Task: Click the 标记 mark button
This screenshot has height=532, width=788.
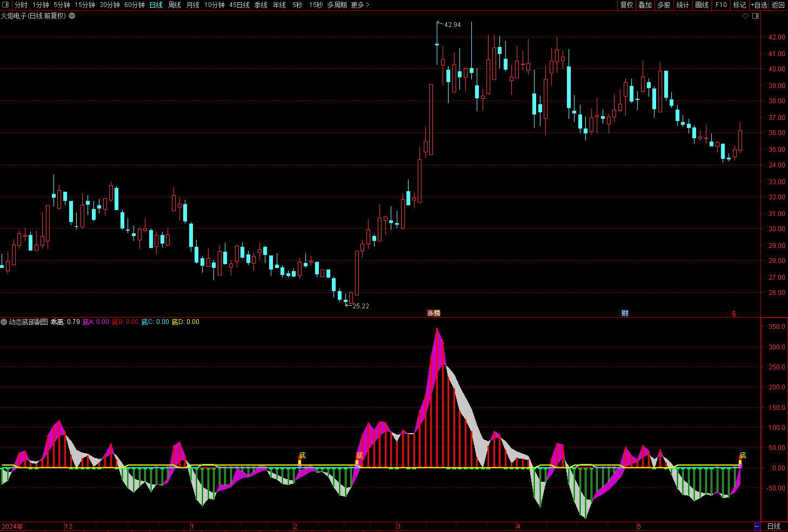Action: pos(739,5)
